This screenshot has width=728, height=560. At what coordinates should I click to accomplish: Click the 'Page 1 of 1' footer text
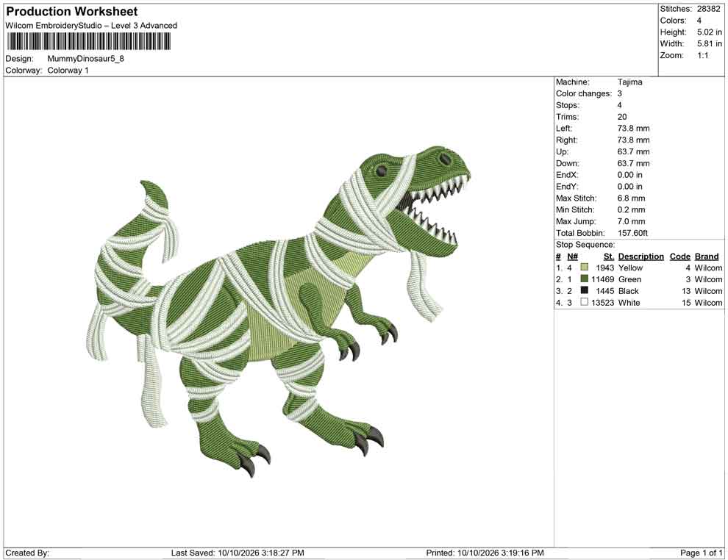point(701,553)
